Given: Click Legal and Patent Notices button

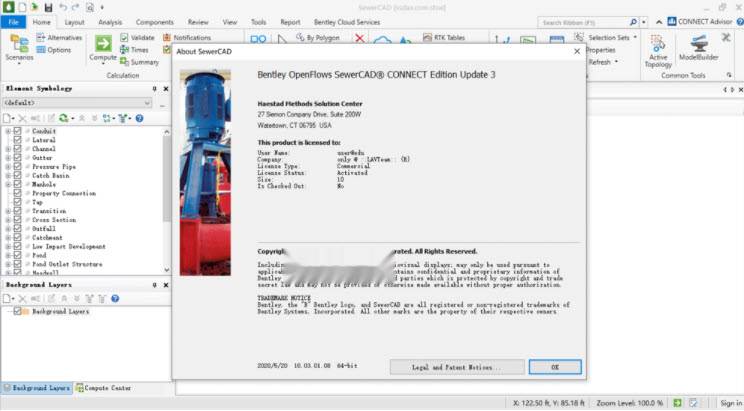Looking at the screenshot, I should point(457,367).
